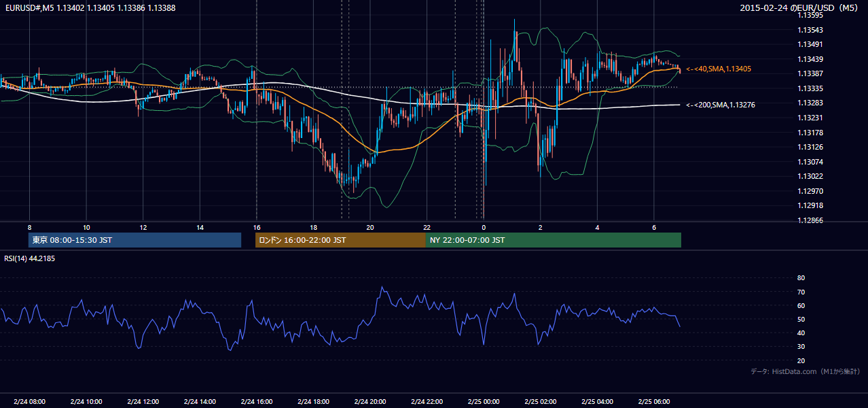Click the 2/24 20:00 date label
868x408 pixels.
coord(370,402)
